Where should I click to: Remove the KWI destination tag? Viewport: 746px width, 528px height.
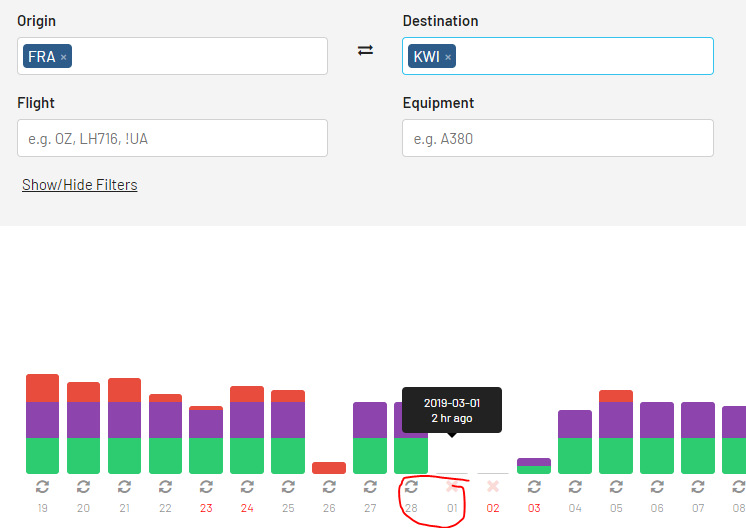pos(448,57)
